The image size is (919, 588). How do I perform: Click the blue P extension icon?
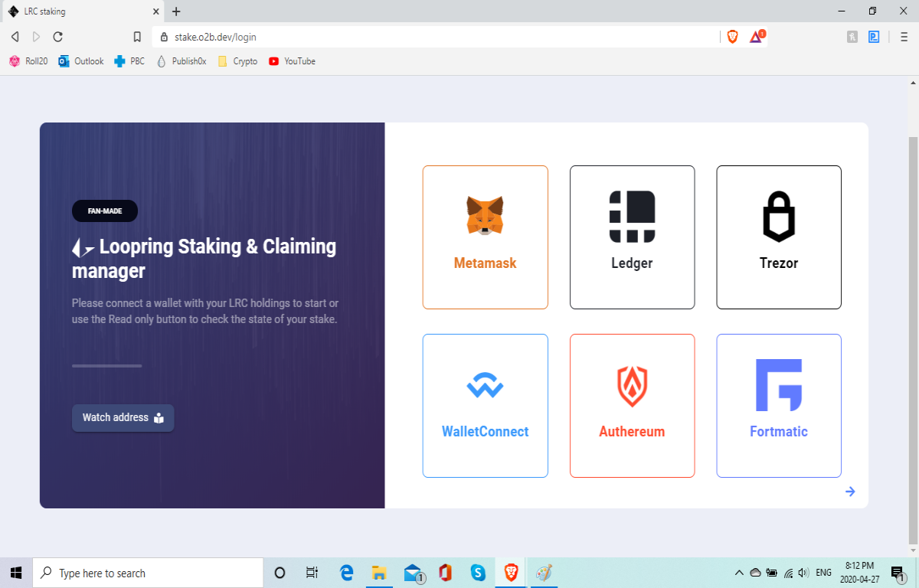[874, 37]
